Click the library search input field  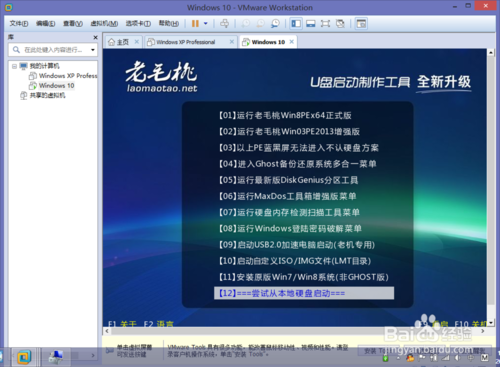pos(53,50)
